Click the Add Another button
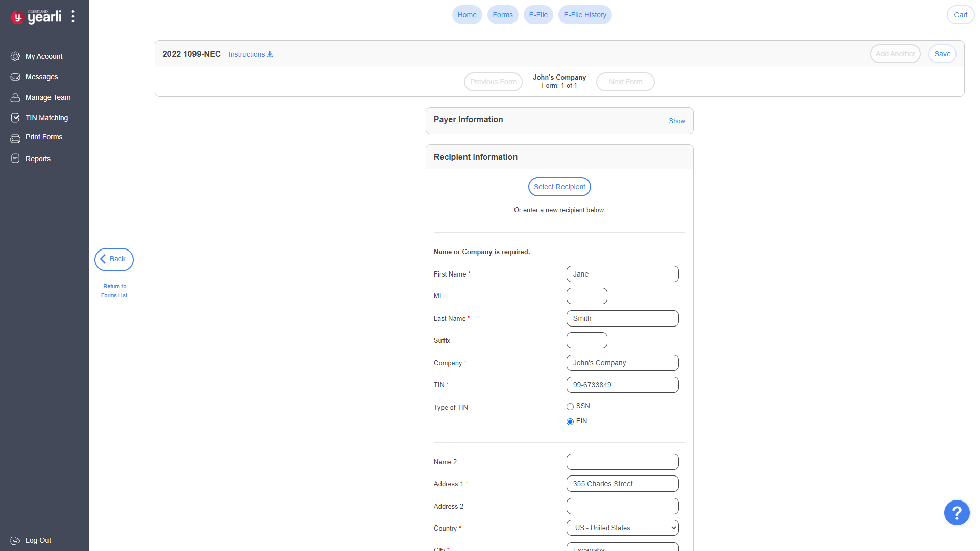Screen dimensions: 980x551 [895, 54]
